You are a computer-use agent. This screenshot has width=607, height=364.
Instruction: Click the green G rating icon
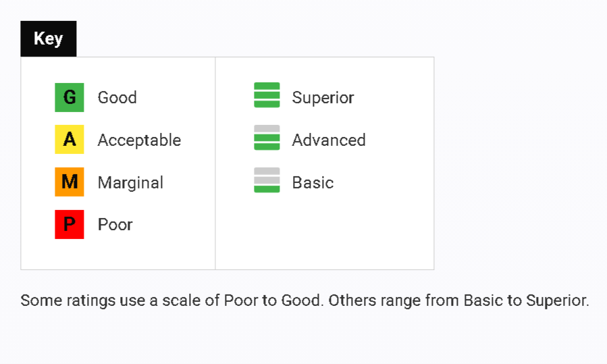(x=70, y=97)
